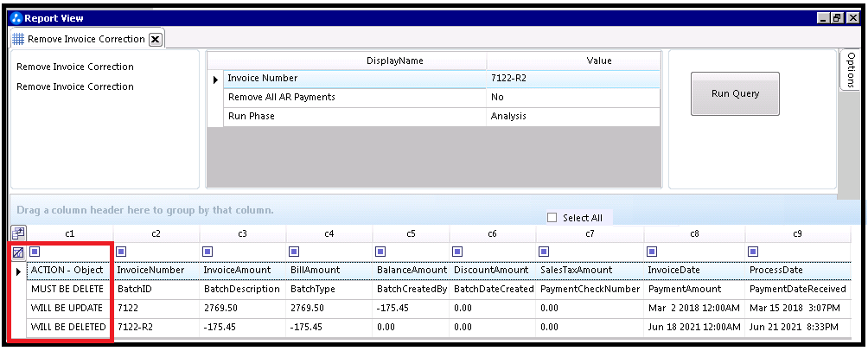The image size is (868, 351).
Task: Click the InvoiceNumber cell
Action: (x=156, y=271)
